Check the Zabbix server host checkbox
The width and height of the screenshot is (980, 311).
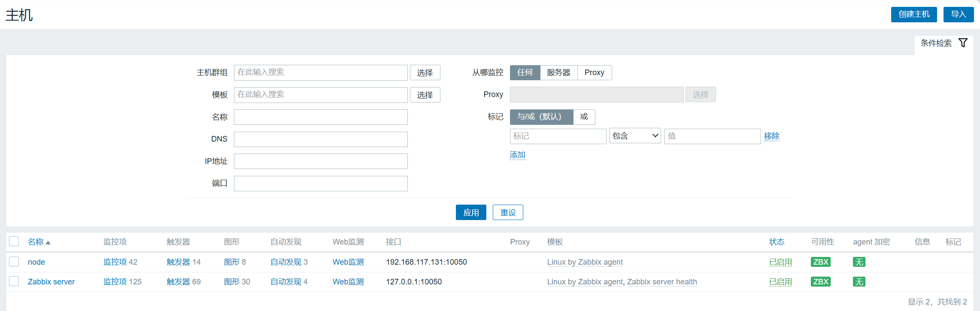tap(14, 281)
